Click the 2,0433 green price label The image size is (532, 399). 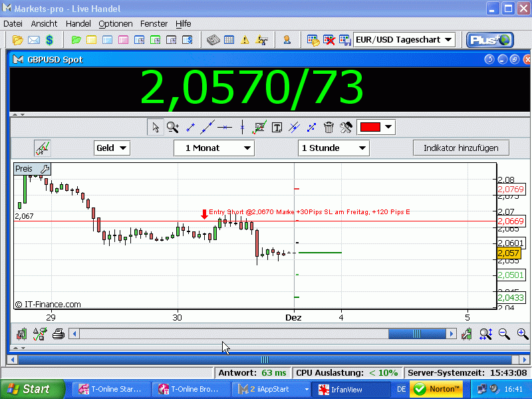pos(511,297)
